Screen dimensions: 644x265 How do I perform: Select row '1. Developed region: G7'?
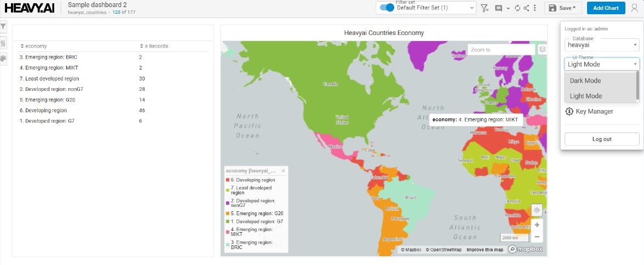click(114, 121)
